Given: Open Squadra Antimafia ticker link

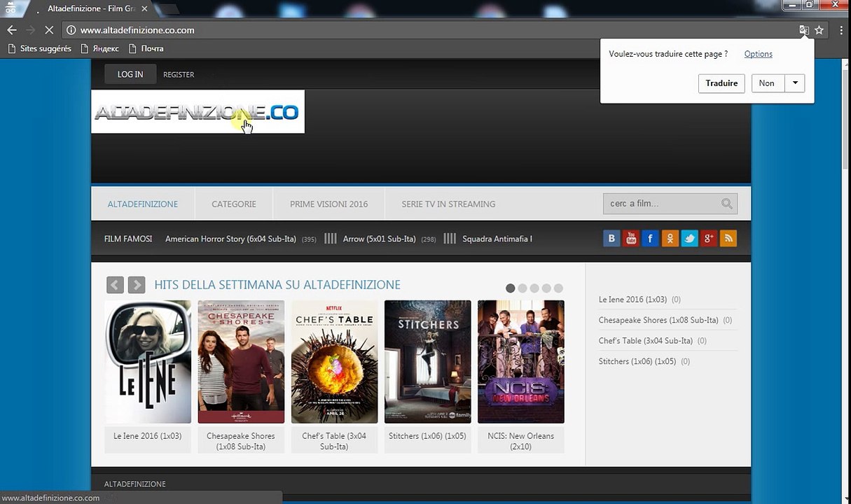Looking at the screenshot, I should coord(497,239).
